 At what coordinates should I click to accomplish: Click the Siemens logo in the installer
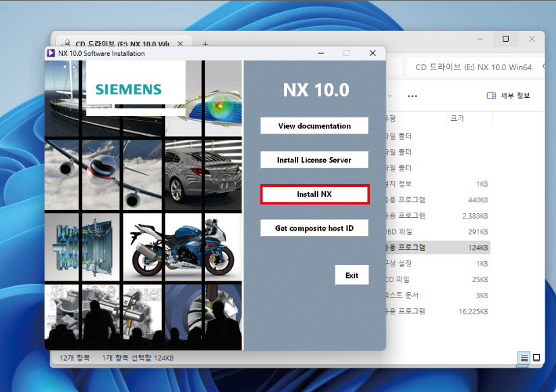tap(128, 89)
